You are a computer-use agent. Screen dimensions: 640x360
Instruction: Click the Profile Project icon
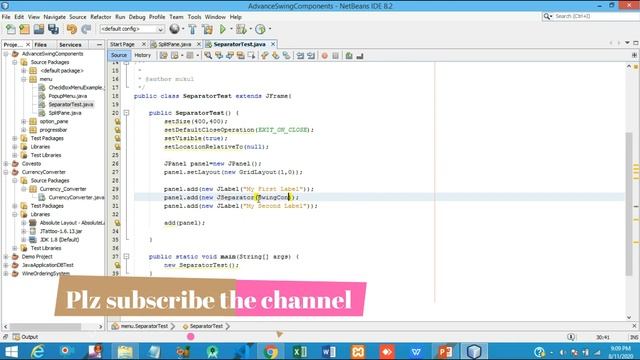tap(260, 29)
